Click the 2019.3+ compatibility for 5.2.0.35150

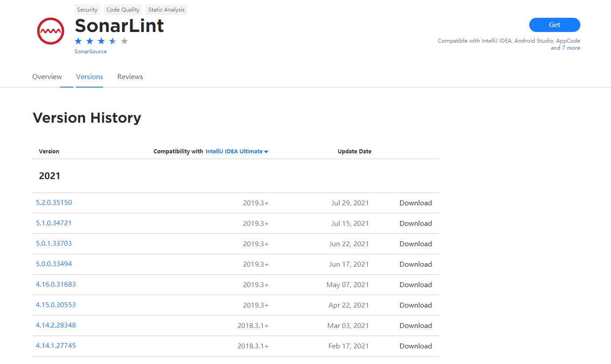pyautogui.click(x=256, y=203)
